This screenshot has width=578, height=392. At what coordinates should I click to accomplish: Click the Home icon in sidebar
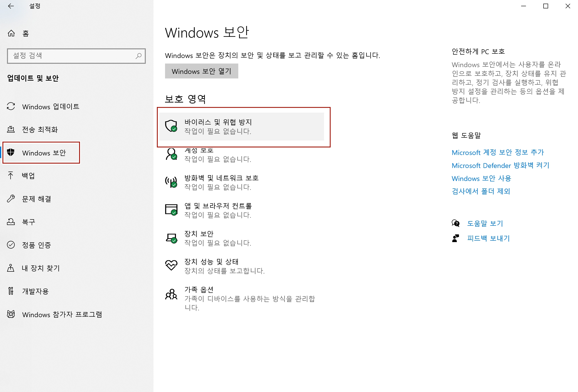click(11, 33)
